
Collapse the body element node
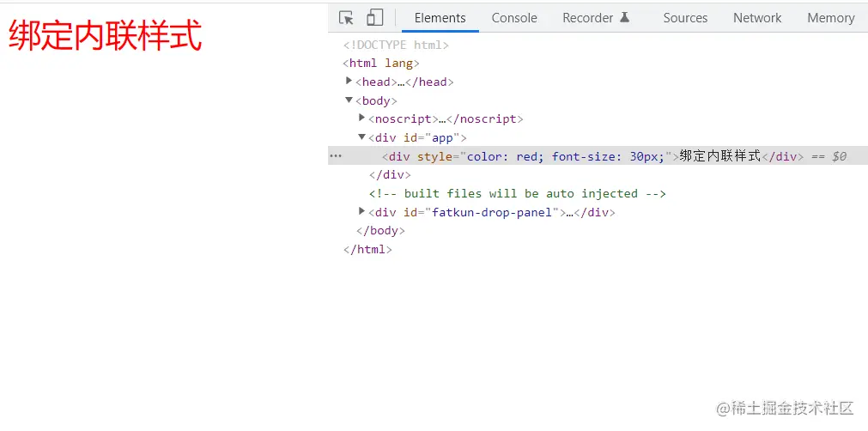pos(349,100)
